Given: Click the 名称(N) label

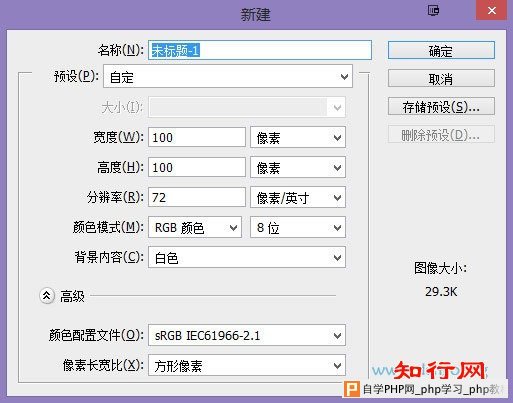Looking at the screenshot, I should click(x=120, y=50).
